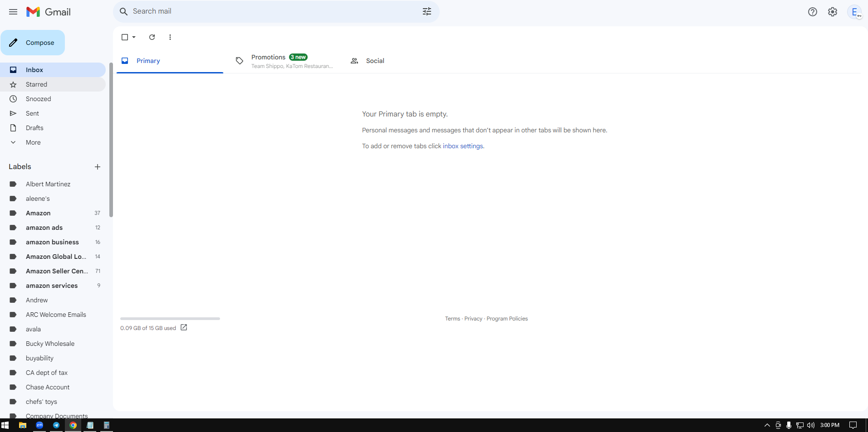Open Settings gear icon
Image resolution: width=868 pixels, height=432 pixels.
coord(833,12)
